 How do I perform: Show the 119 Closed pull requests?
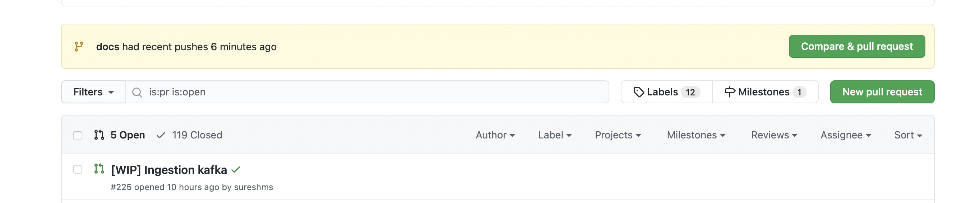click(197, 135)
